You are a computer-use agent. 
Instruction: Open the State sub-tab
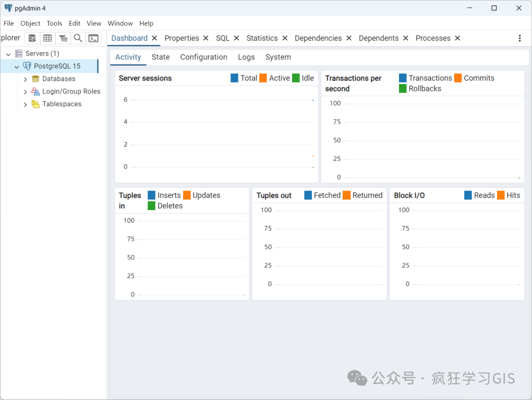click(x=161, y=57)
